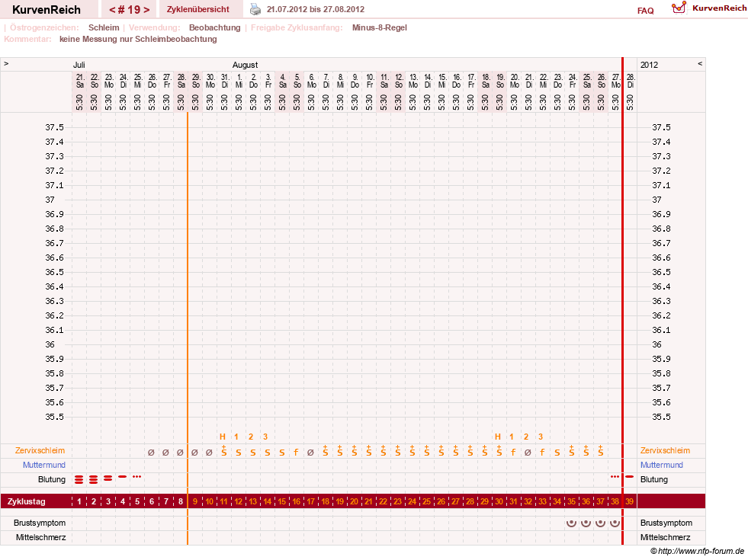Go to next cycle with the > arrow
The height and width of the screenshot is (560, 748).
[146, 10]
